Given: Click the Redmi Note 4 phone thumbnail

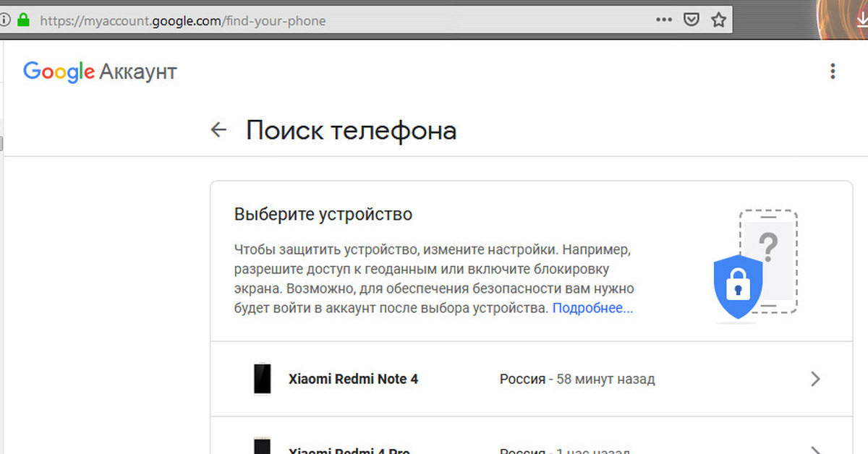Looking at the screenshot, I should (263, 379).
